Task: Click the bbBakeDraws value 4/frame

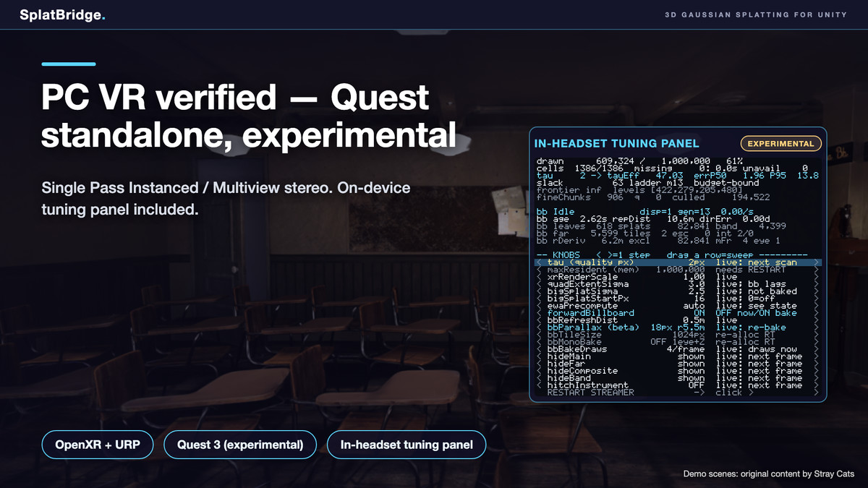Action: [685, 349]
